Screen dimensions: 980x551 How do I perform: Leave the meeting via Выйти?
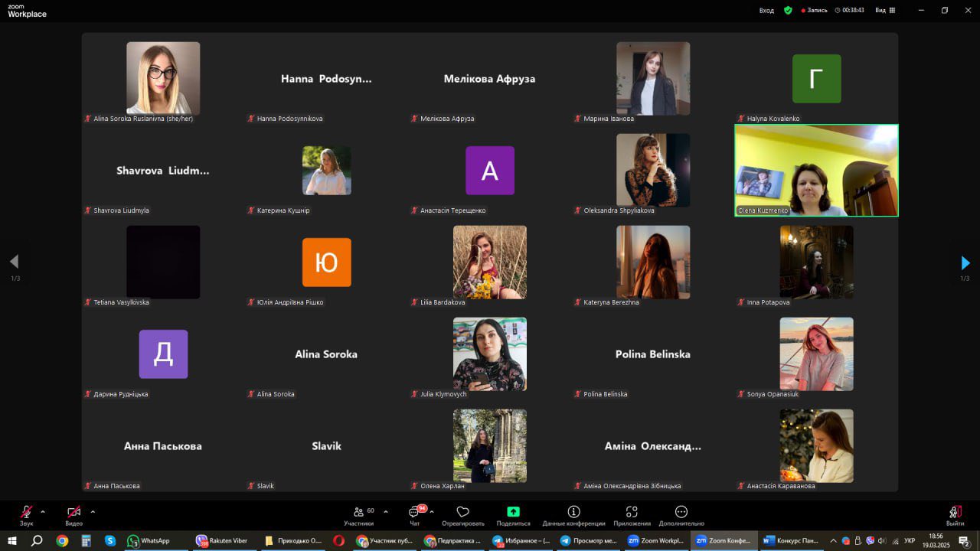pyautogui.click(x=955, y=513)
